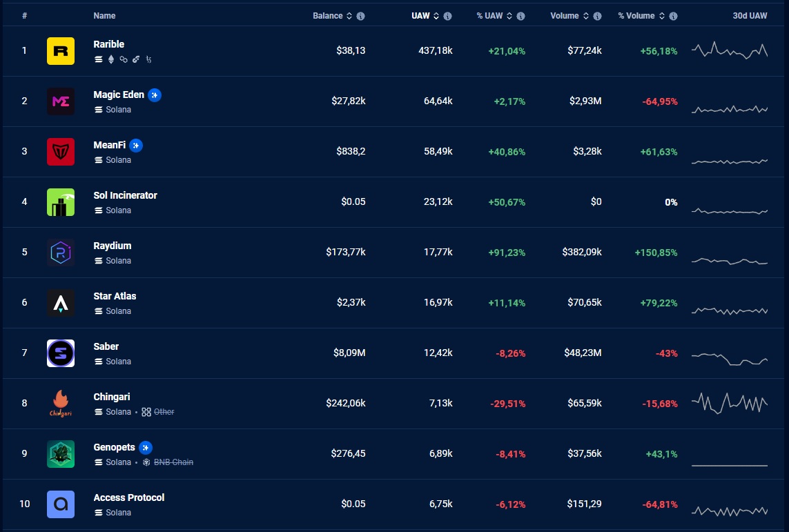This screenshot has height=532, width=789.
Task: Click the Raydium logo icon
Action: click(61, 253)
